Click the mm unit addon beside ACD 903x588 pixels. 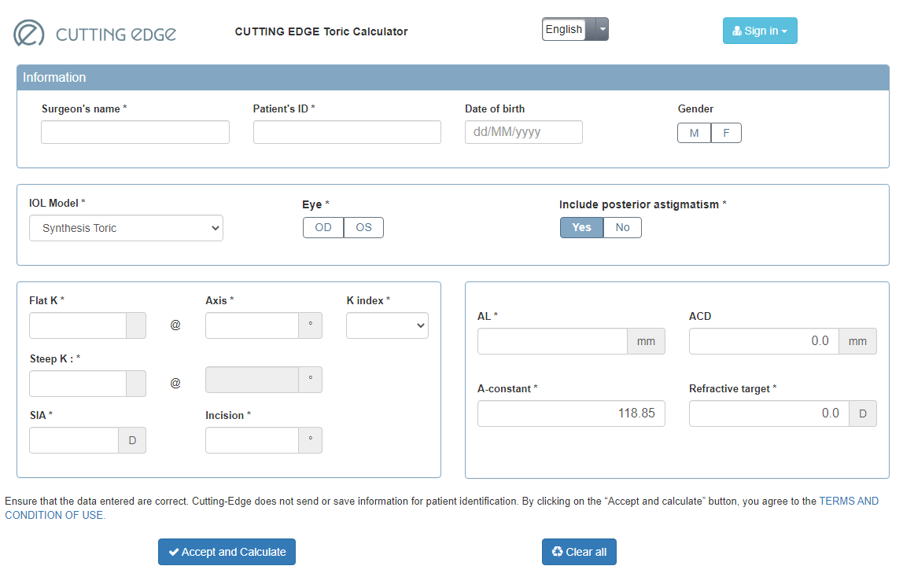point(857,341)
